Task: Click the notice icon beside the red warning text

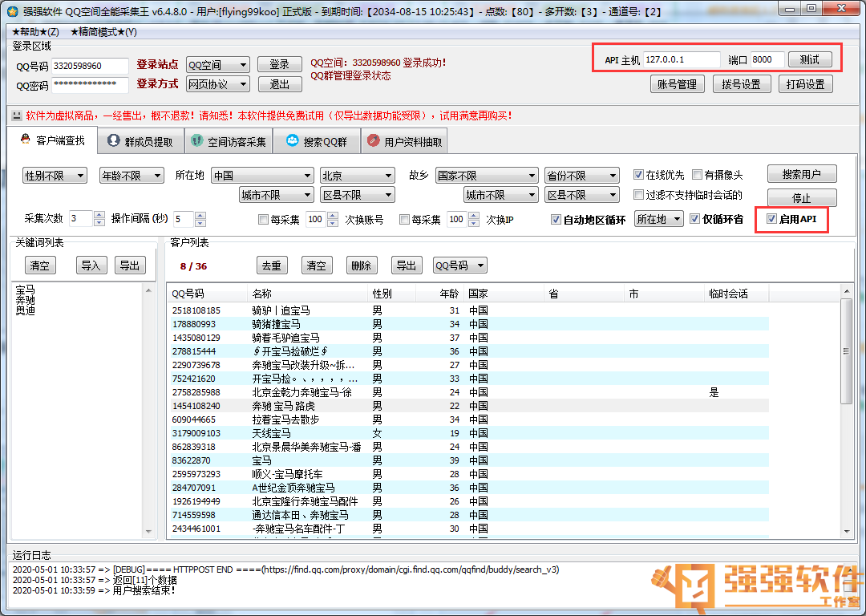Action: coord(17,115)
